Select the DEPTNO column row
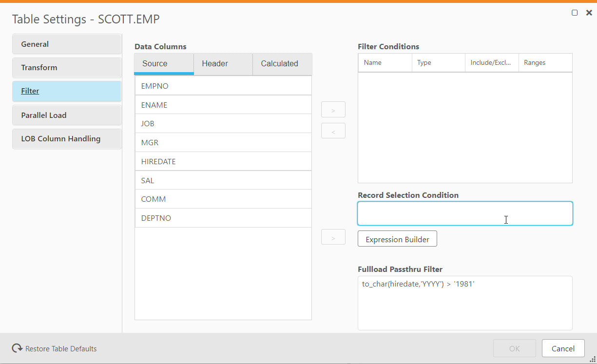The image size is (597, 364). pyautogui.click(x=223, y=218)
